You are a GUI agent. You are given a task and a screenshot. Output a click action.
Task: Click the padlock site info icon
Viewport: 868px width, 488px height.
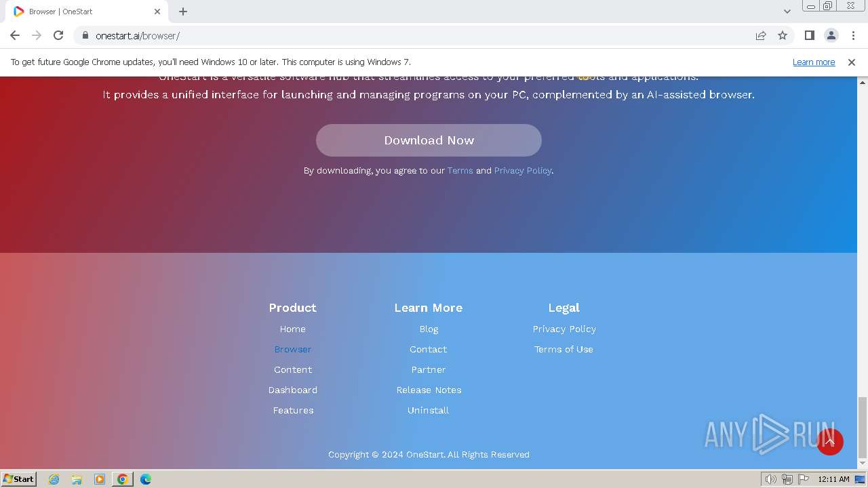85,35
